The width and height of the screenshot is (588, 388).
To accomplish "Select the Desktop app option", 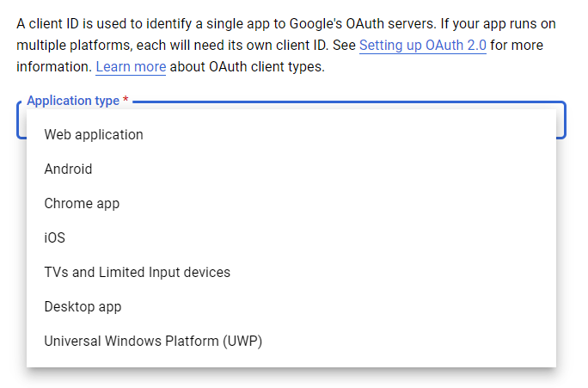I will pyautogui.click(x=291, y=307).
